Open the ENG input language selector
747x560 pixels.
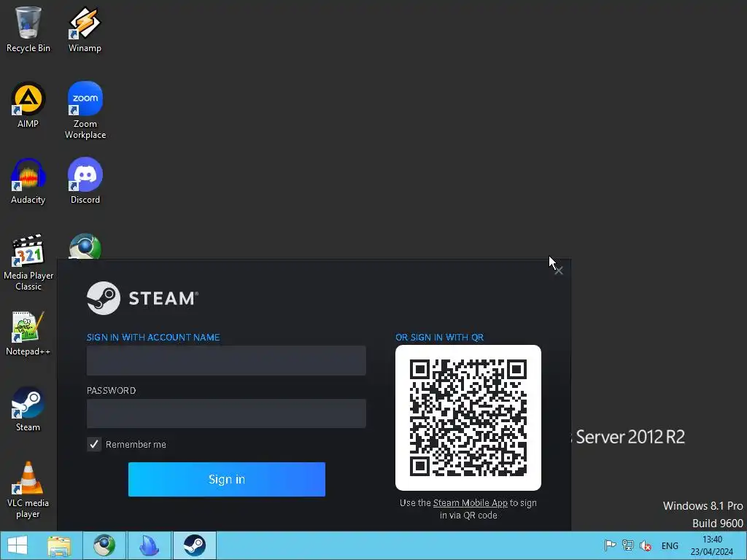point(670,546)
